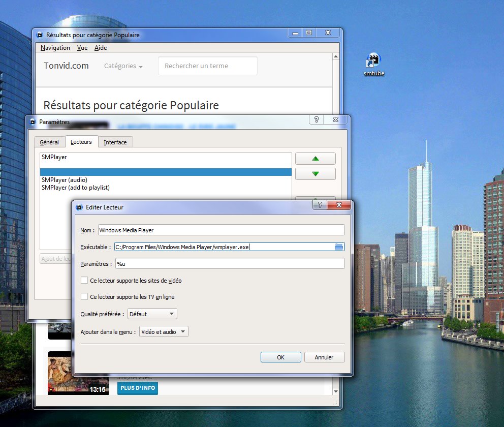
Task: Select the highlighted blank player row
Action: point(166,172)
